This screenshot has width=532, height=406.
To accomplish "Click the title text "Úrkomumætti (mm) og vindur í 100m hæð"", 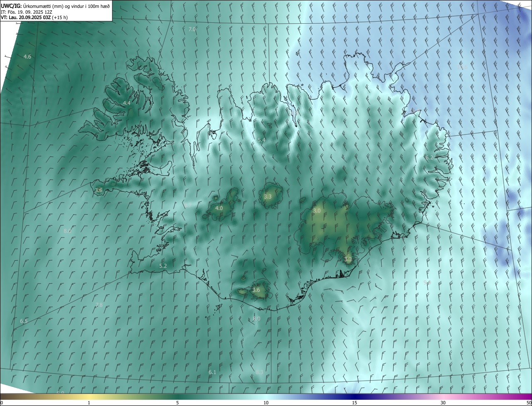I will [x=66, y=6].
